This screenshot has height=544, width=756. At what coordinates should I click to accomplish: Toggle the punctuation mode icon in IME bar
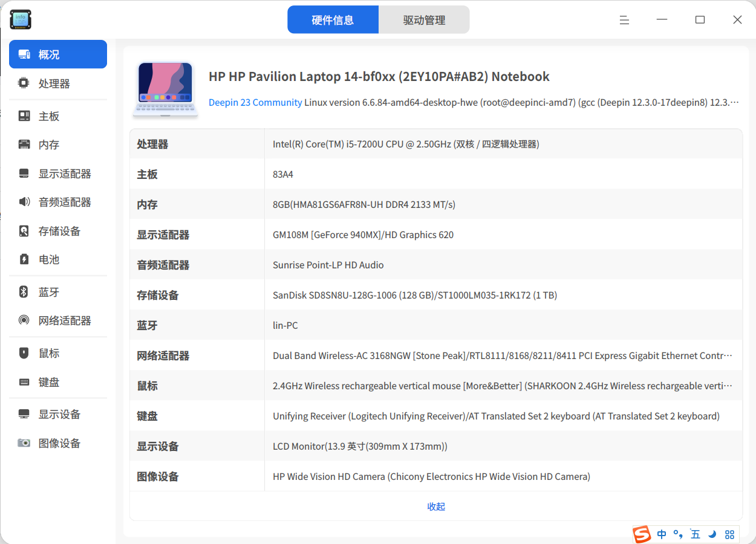tap(678, 534)
